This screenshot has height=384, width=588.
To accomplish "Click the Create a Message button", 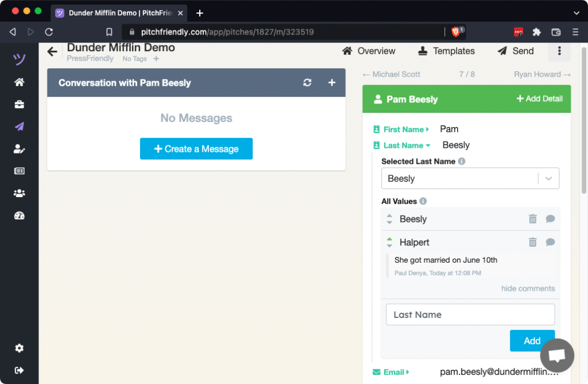I will pyautogui.click(x=196, y=149).
